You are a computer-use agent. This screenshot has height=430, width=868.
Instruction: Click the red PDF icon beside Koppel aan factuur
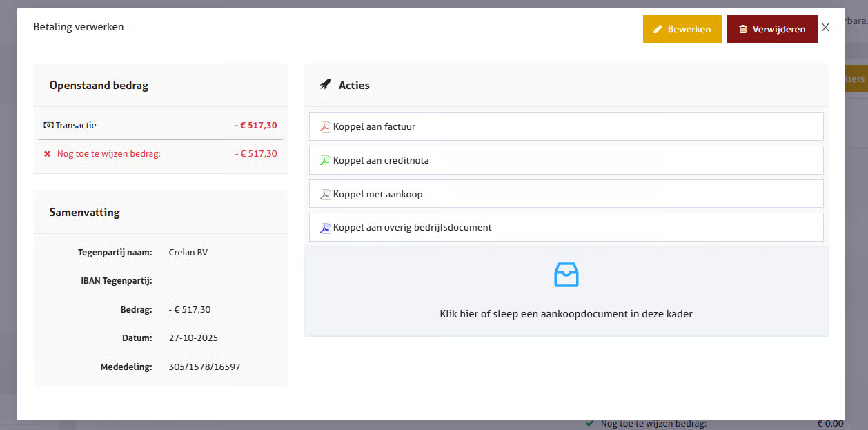[x=326, y=127]
